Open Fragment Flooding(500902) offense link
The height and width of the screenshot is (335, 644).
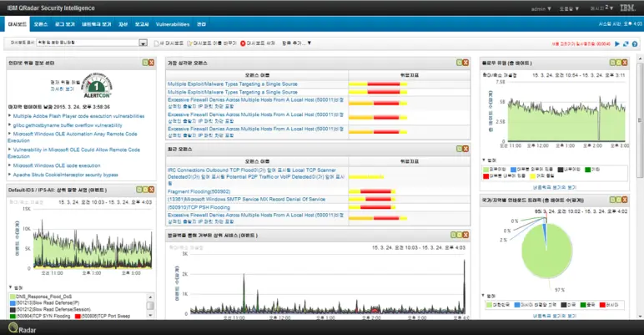coord(199,191)
